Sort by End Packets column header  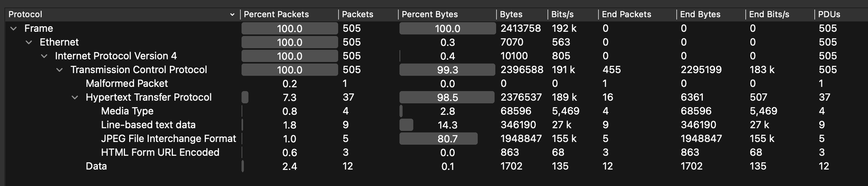(626, 14)
